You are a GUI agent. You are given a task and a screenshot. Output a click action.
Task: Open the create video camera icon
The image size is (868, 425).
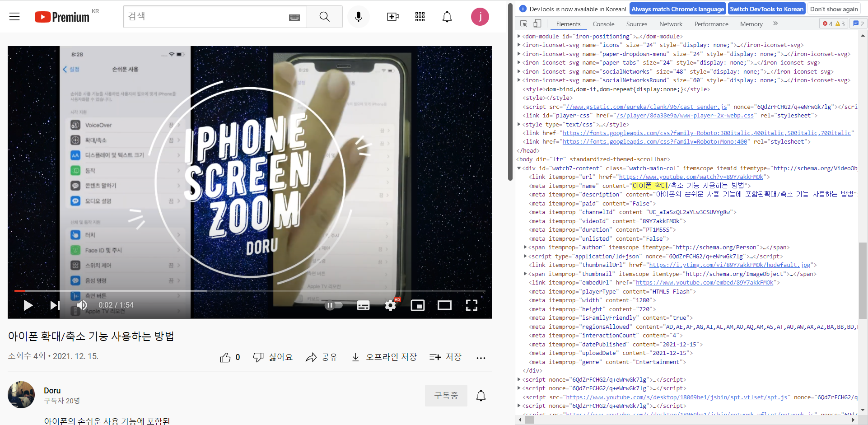click(x=393, y=17)
